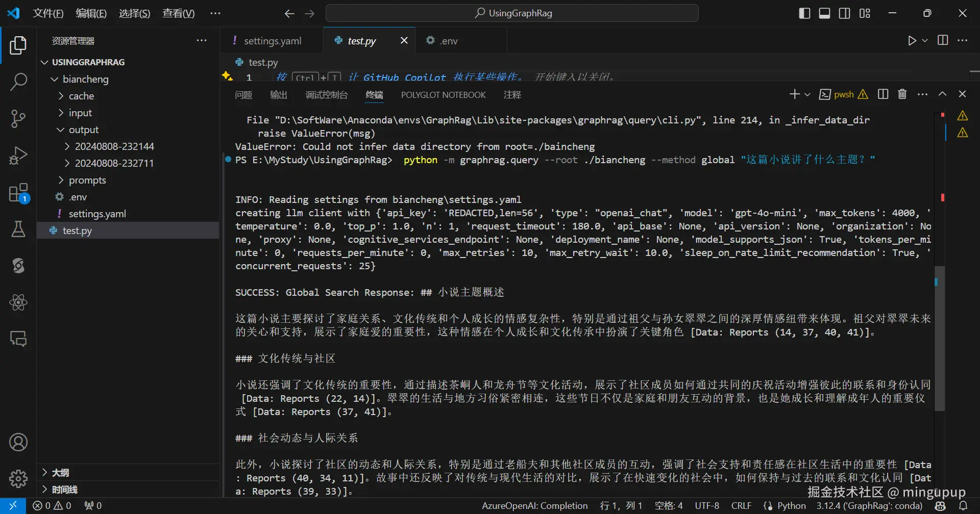The width and height of the screenshot is (980, 514).
Task: Toggle the bottom panel visibility
Action: click(x=824, y=14)
